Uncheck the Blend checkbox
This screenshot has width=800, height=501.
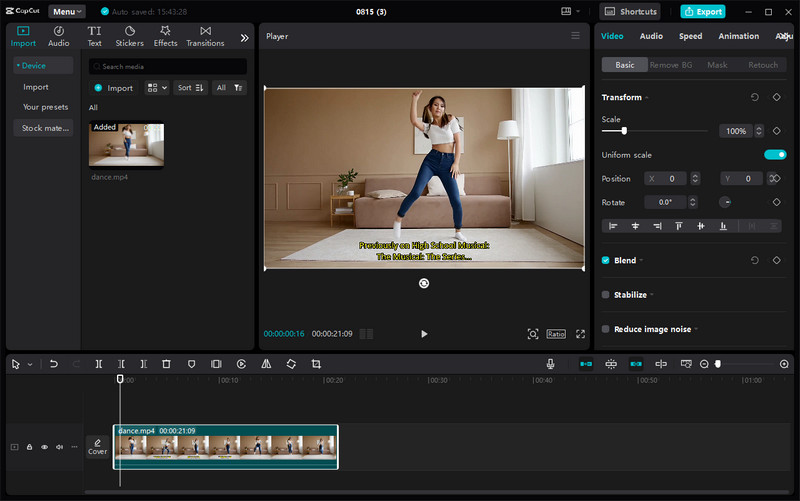(606, 260)
